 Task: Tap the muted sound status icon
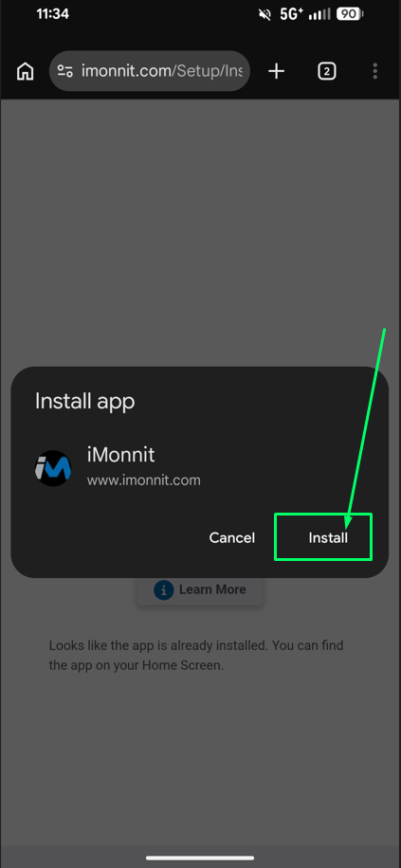coord(264,14)
